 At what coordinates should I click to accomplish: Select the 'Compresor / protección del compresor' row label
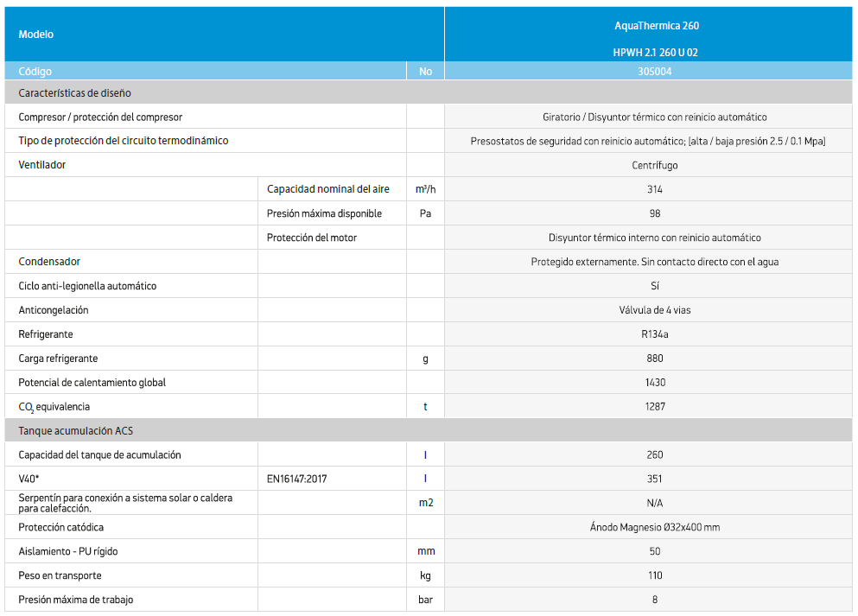100,117
